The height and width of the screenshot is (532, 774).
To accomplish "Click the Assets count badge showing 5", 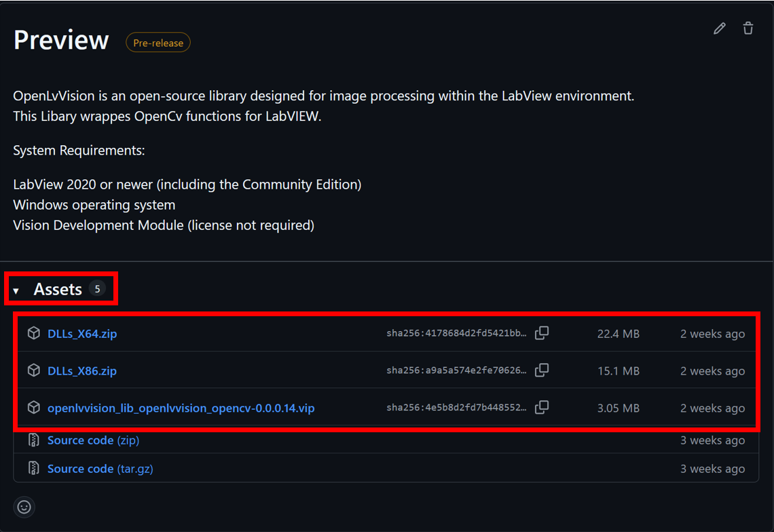I will (x=97, y=289).
